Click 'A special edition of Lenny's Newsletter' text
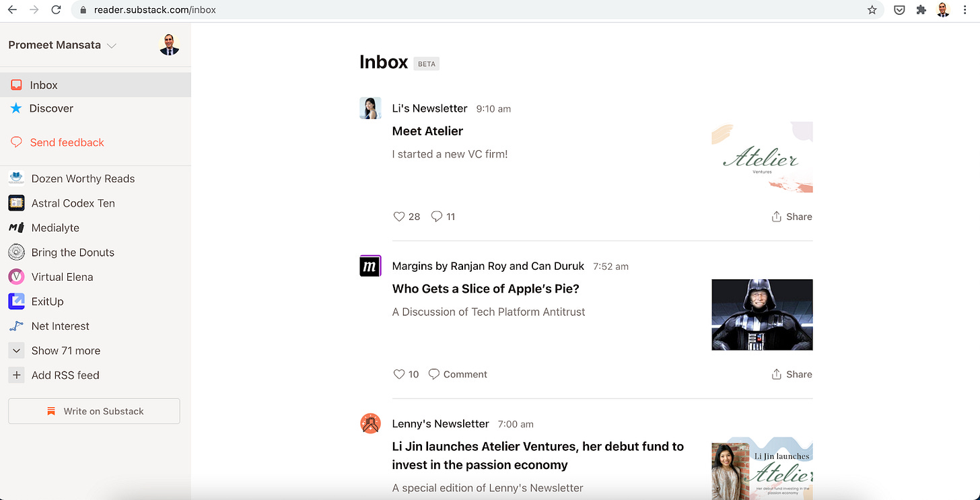The image size is (980, 500). 487,488
